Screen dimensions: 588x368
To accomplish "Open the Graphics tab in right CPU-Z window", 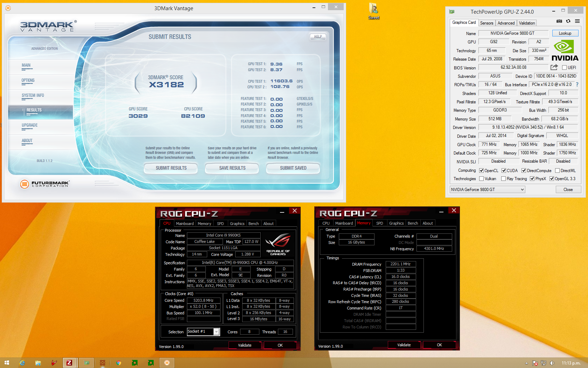I will coord(397,223).
